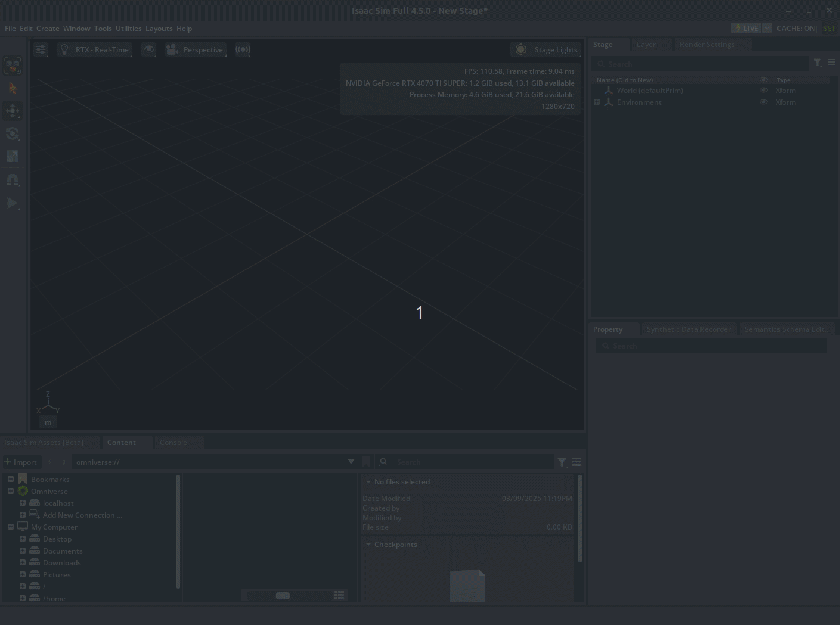Open the Utilities menu

coord(129,28)
